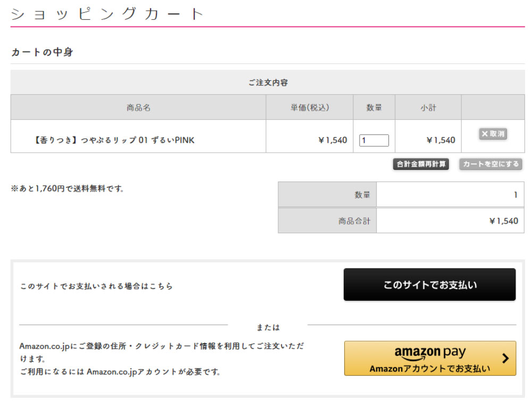Focus the quantity input field for the lip product
The width and height of the screenshot is (532, 406).
(x=374, y=140)
